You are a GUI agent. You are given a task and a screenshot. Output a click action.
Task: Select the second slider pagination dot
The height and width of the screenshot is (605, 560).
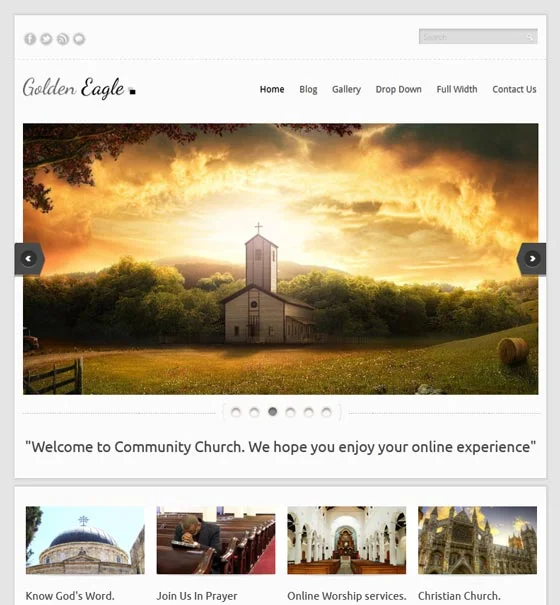point(254,412)
